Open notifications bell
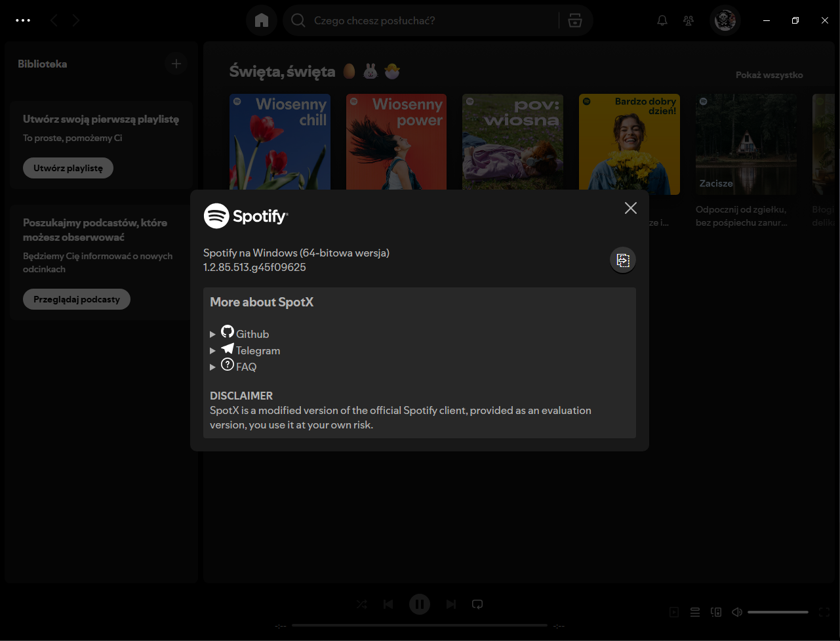840x641 pixels. click(662, 20)
